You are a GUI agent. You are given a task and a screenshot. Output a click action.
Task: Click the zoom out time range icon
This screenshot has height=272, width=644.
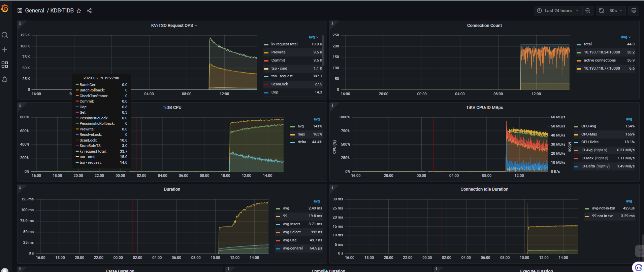588,11
